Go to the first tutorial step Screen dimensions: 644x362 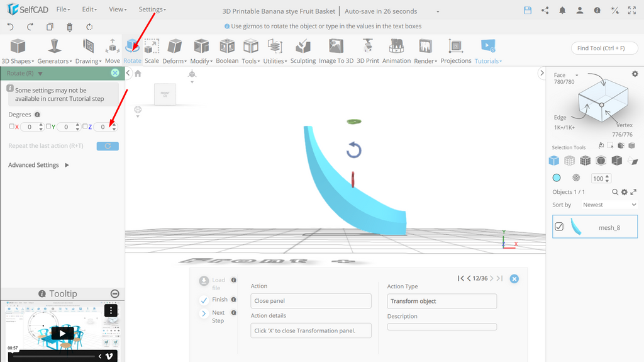click(x=460, y=278)
